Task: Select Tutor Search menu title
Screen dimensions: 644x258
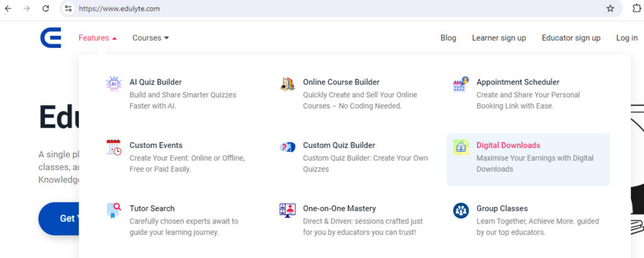Action: coord(152,209)
